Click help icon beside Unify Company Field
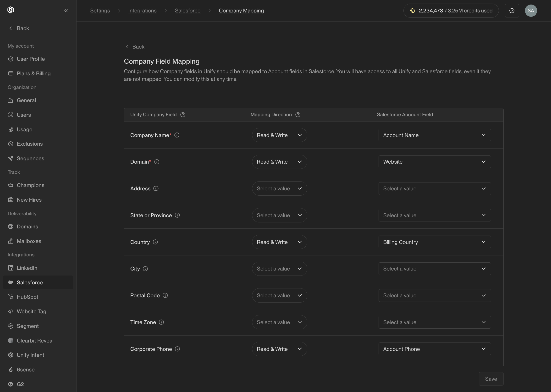Viewport: 551px width, 392px height. coord(183,115)
